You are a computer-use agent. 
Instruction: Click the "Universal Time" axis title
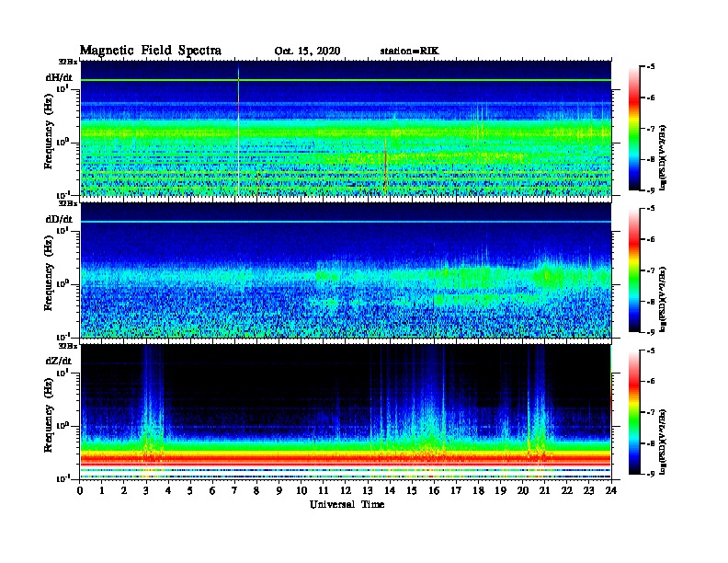click(347, 504)
